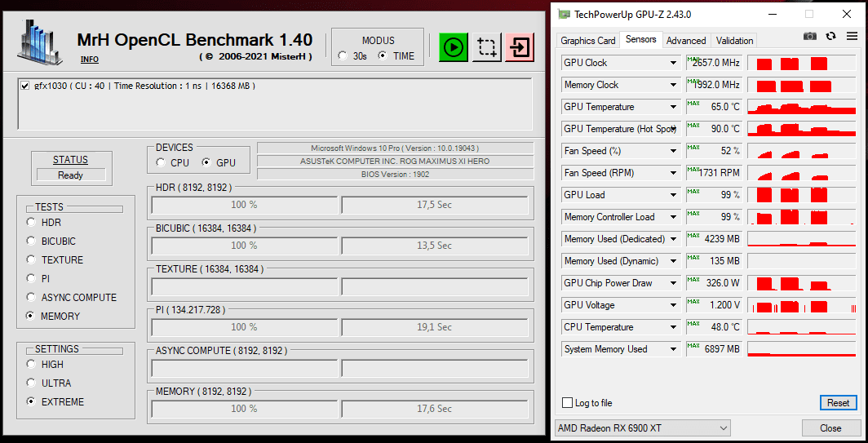
Task: Click the GPU-Z title bar app icon
Action: click(x=564, y=15)
